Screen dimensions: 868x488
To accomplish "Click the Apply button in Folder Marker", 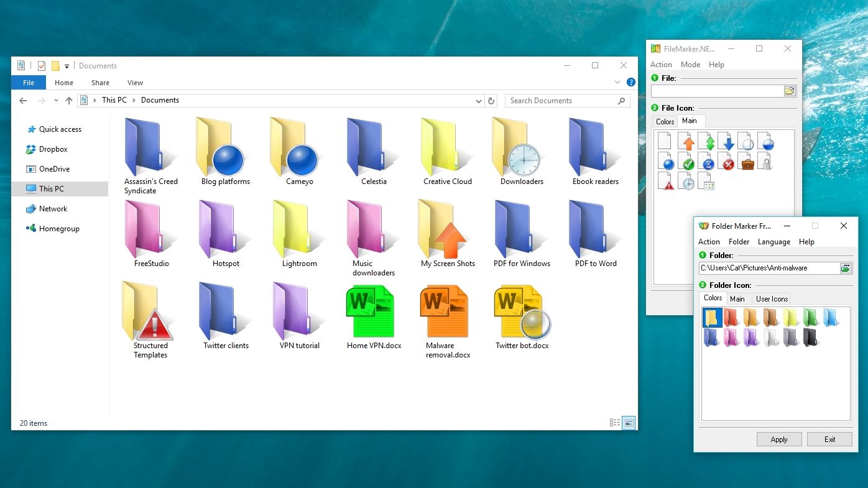I will pyautogui.click(x=778, y=439).
